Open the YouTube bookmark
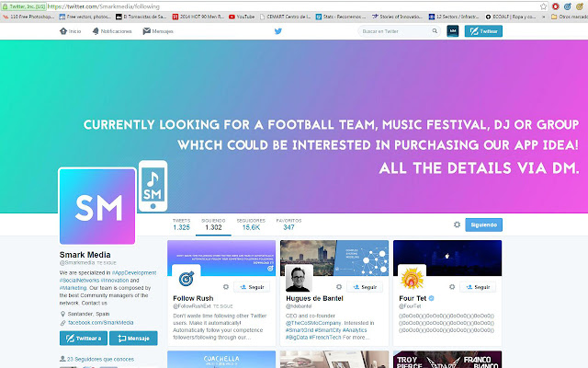Viewport: 588px width, 368px height. (242, 17)
